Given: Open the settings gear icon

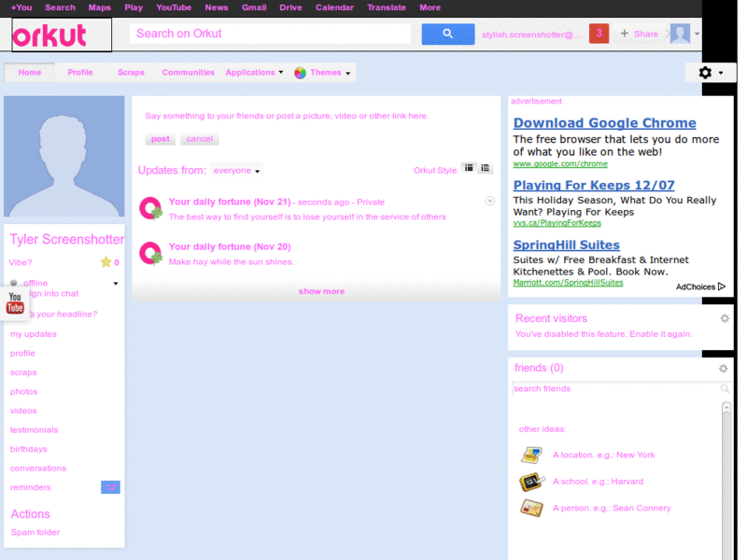Looking at the screenshot, I should 705,73.
